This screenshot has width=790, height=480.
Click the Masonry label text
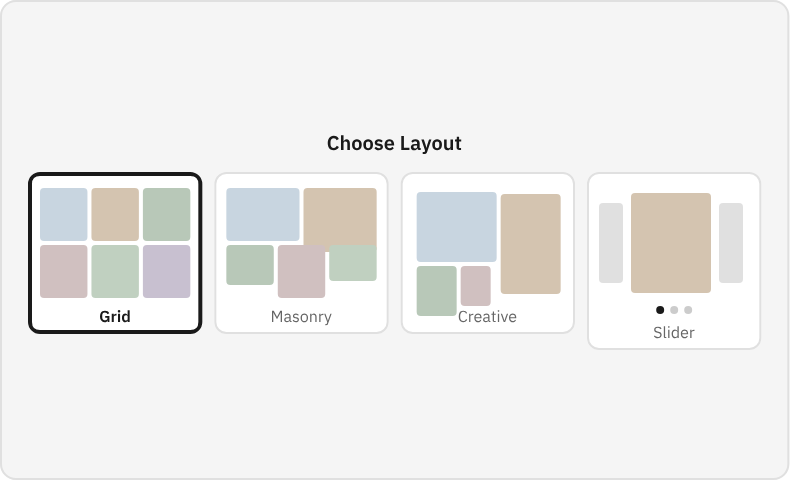[x=301, y=317]
